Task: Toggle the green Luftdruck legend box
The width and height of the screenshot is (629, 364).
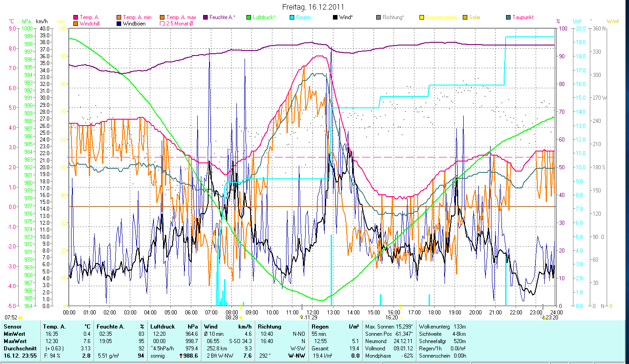Action: pyautogui.click(x=248, y=17)
